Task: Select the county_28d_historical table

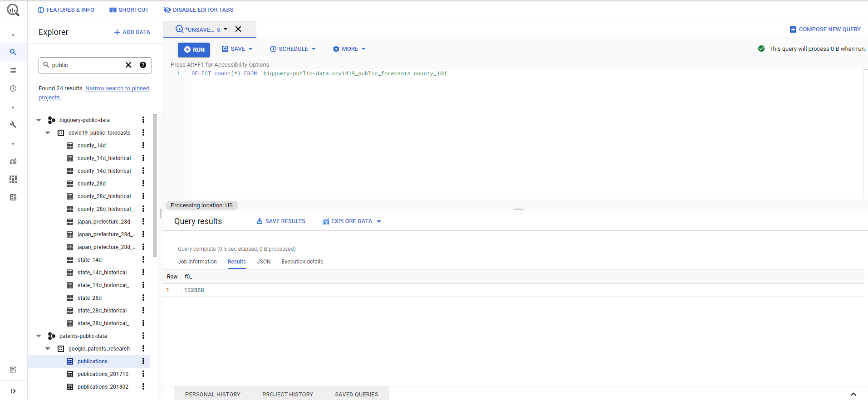Action: [x=104, y=196]
